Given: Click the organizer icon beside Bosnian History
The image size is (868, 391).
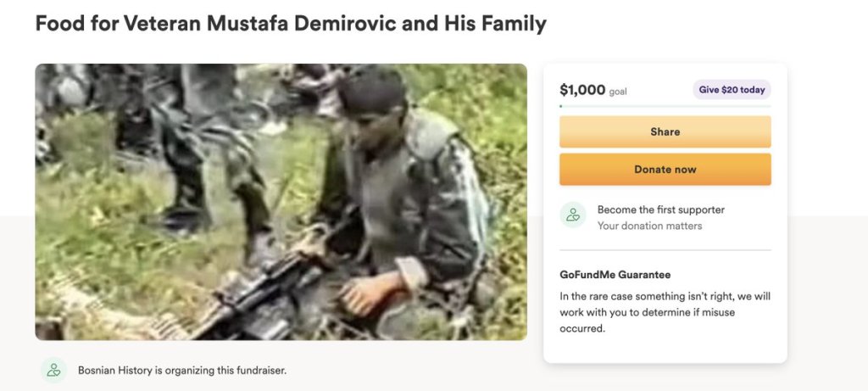Looking at the screenshot, I should click(53, 371).
